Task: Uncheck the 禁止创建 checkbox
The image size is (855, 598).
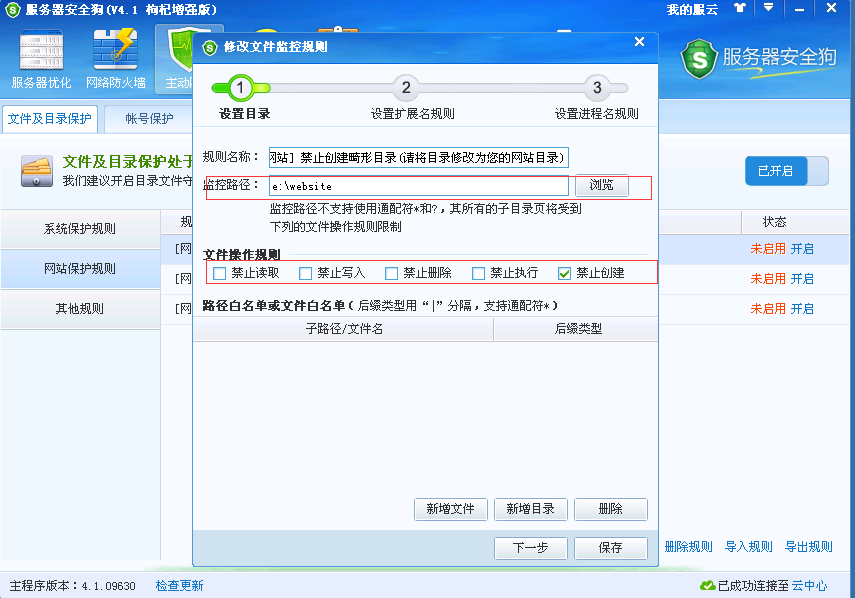Action: (x=565, y=272)
